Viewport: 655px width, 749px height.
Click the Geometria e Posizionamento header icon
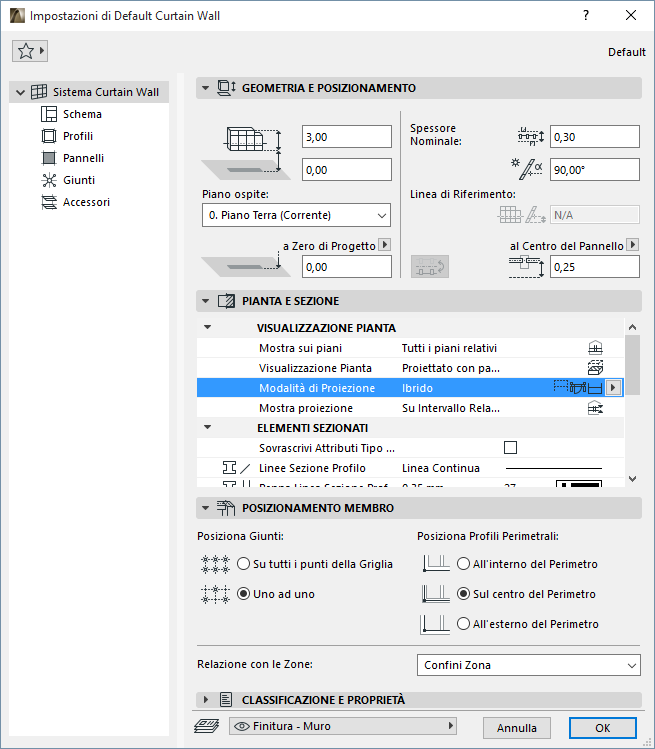coord(226,88)
